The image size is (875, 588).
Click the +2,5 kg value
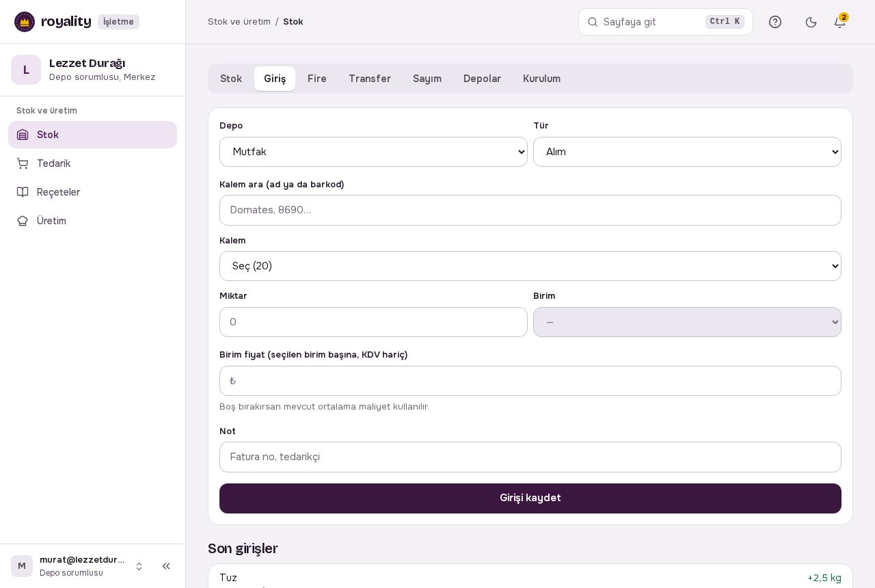824,578
